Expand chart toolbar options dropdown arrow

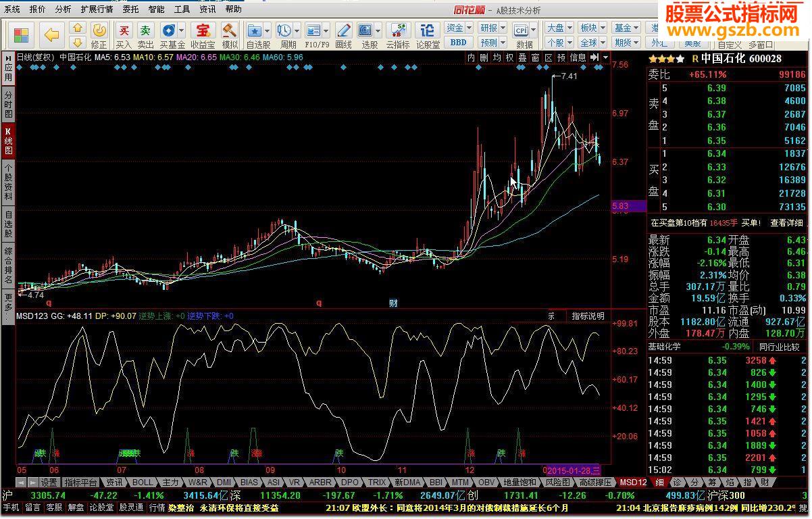606,58
